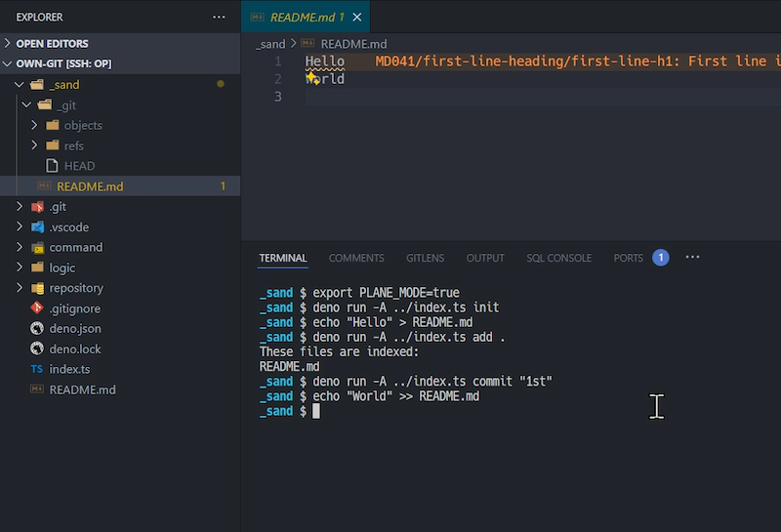The width and height of the screenshot is (781, 532).
Task: Switch to the OUTPUT panel tab
Action: click(x=485, y=258)
